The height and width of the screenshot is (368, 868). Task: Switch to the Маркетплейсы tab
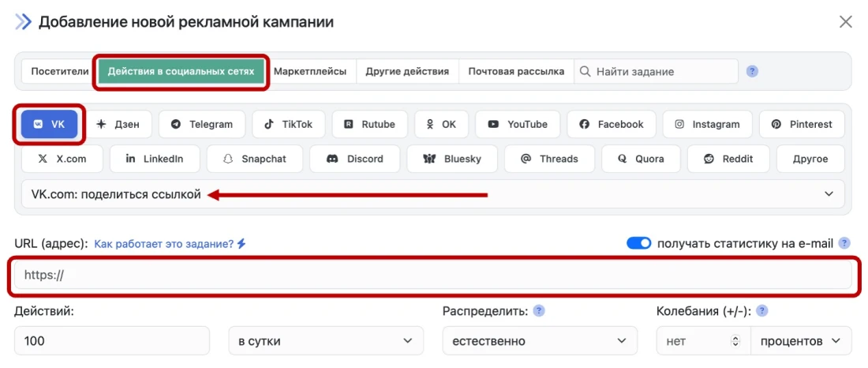(310, 71)
